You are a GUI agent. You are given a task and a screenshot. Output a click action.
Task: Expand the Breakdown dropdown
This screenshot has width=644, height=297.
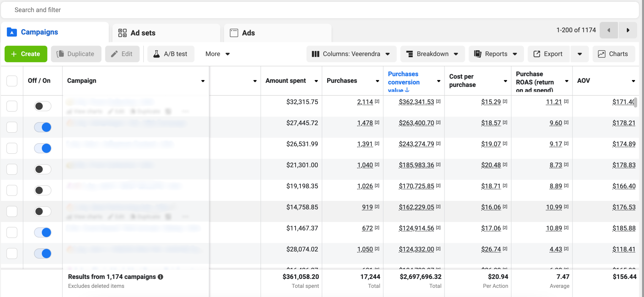tap(432, 54)
